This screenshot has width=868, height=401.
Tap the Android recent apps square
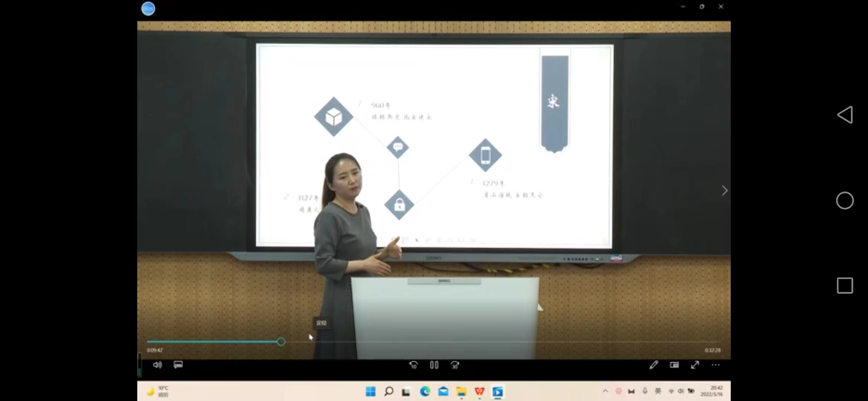tap(845, 286)
